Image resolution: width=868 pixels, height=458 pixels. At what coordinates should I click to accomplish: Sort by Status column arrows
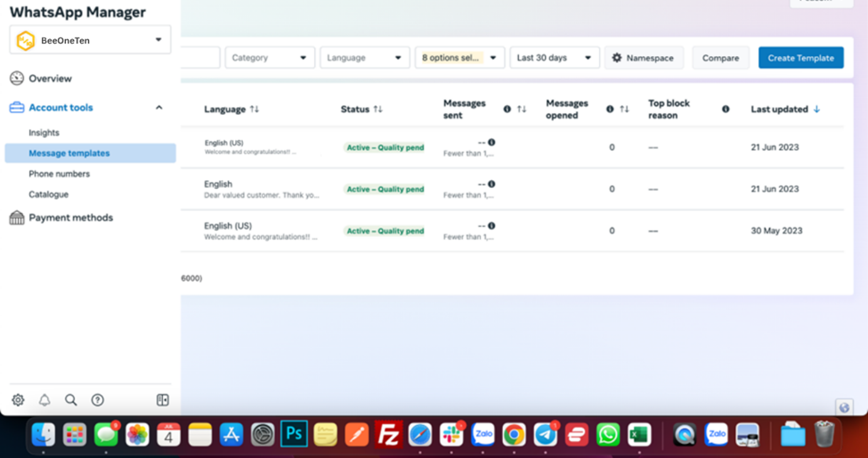coord(378,110)
